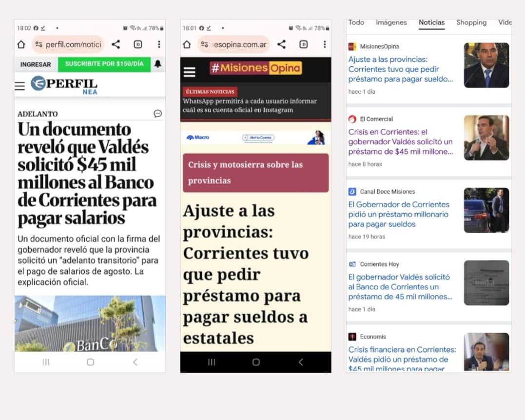525x420 pixels.
Task: Tap the thumbnail of the Economis search result
Action: tap(486, 352)
